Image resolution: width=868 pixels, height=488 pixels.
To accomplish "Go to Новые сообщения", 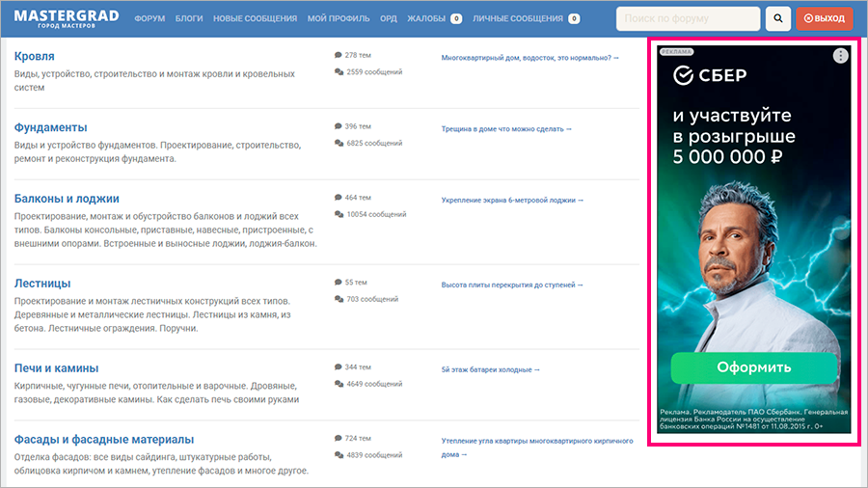I will point(255,18).
